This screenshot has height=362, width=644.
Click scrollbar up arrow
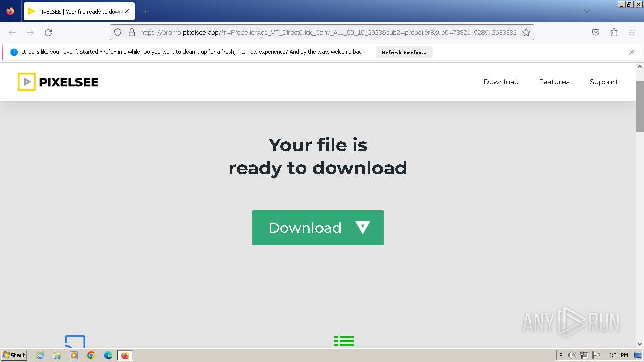[x=640, y=67]
